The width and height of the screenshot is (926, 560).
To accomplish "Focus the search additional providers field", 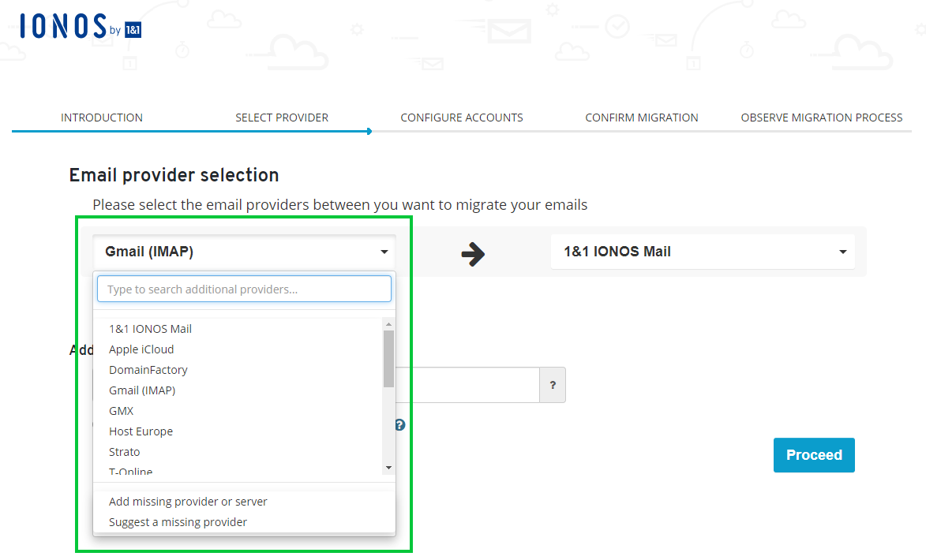I will (244, 289).
